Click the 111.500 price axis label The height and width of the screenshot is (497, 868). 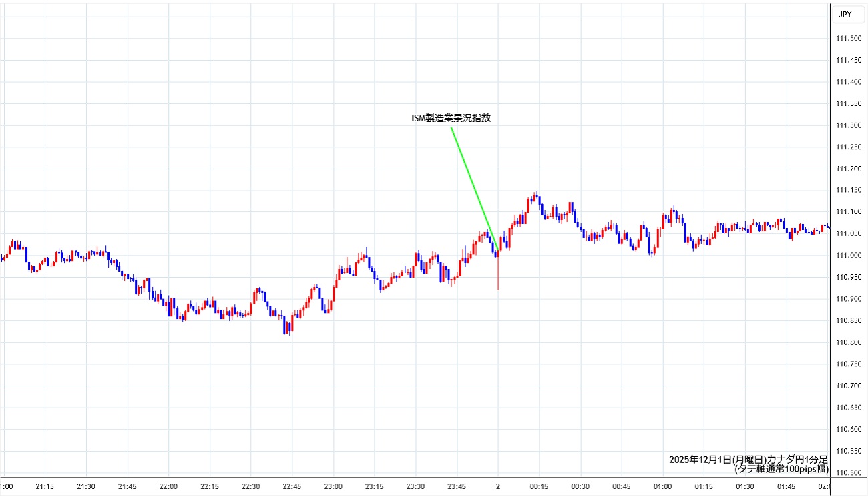[848, 39]
